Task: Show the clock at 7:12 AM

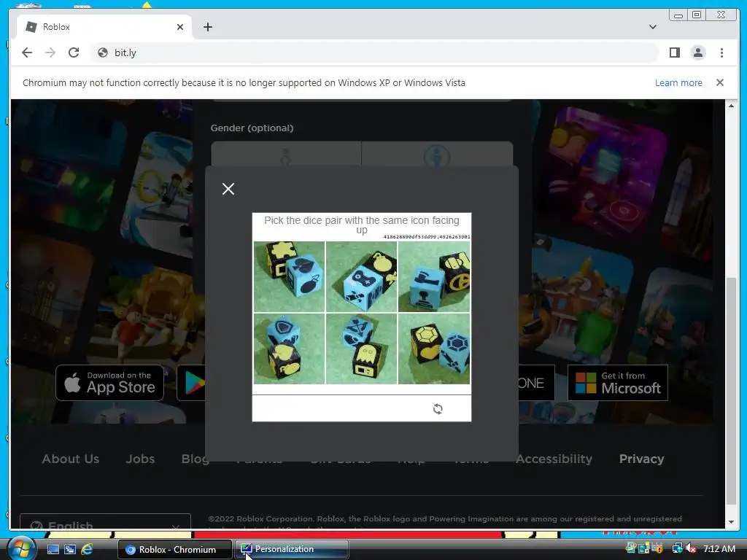Action: 719,548
